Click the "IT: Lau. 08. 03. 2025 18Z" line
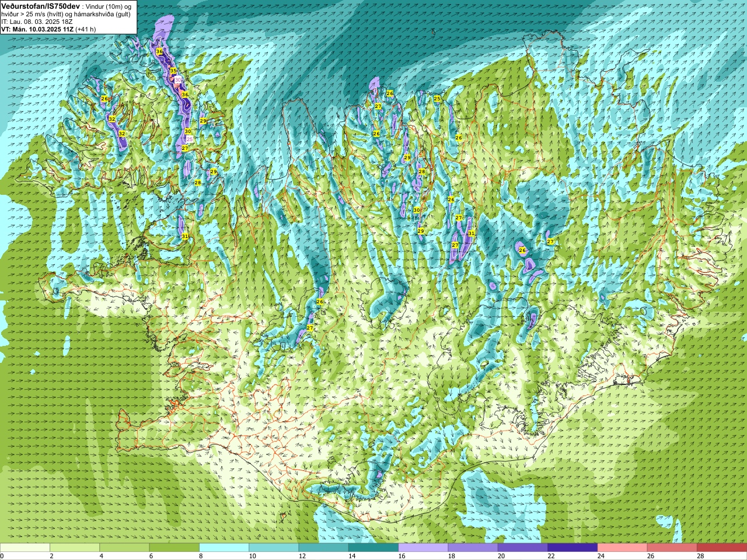This screenshot has height=560, width=747. click(37, 22)
